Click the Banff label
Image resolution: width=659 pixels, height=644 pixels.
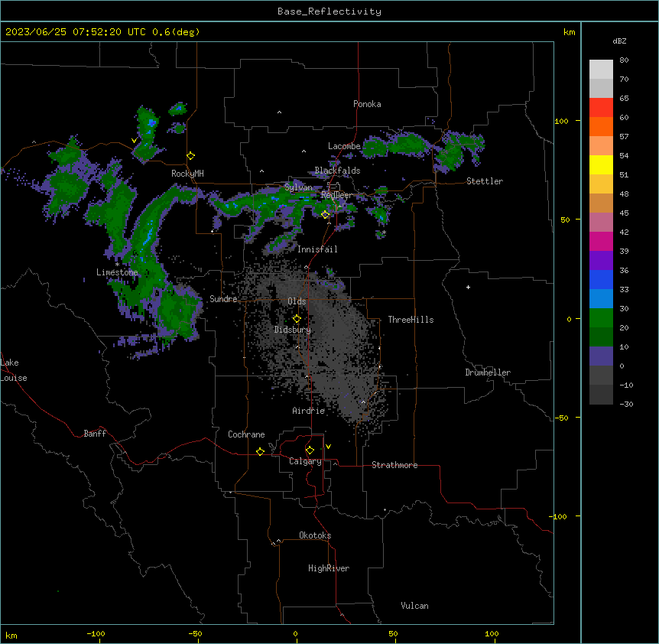pyautogui.click(x=95, y=434)
